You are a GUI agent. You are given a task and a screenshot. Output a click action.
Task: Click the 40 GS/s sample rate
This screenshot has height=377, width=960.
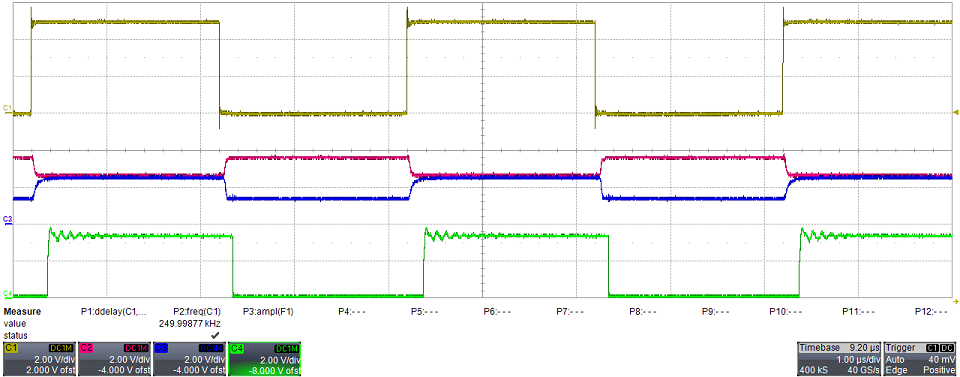[863, 371]
